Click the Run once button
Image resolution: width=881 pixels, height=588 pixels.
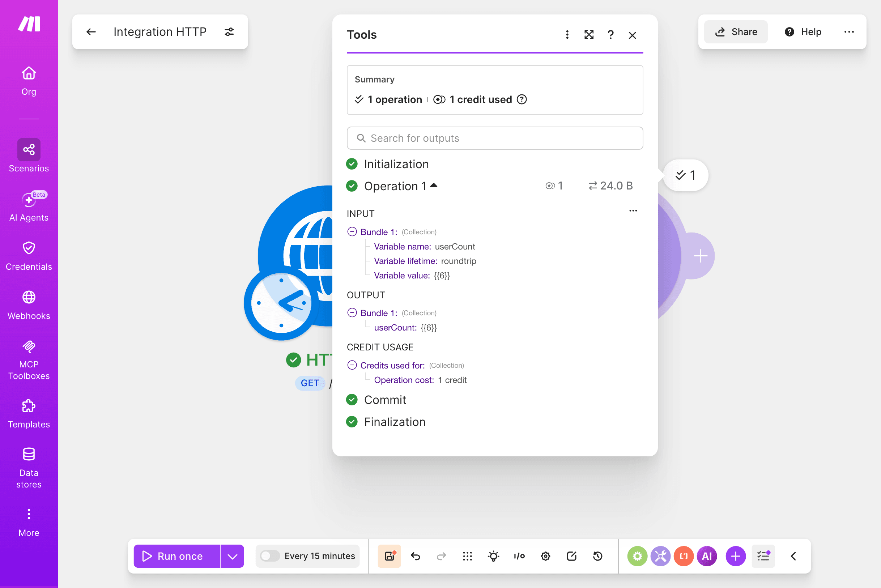[177, 556]
